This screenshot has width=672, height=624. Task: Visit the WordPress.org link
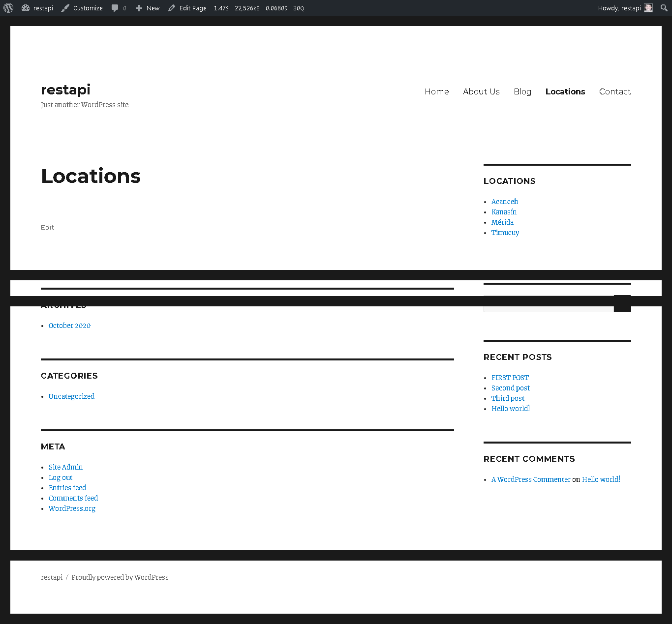coord(72,508)
